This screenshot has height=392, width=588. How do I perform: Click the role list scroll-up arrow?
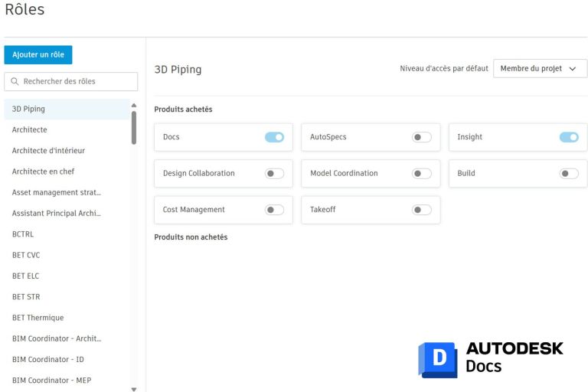134,106
